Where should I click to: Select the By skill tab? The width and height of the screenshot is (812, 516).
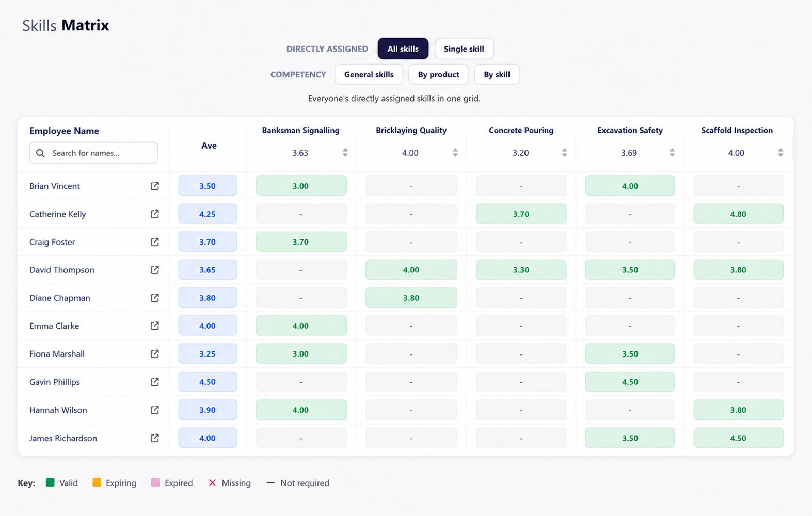tap(497, 75)
